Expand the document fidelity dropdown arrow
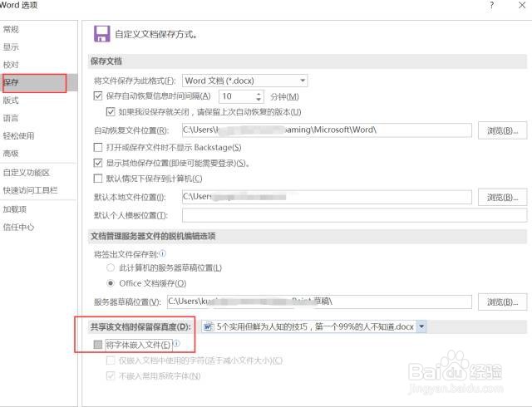 [x=421, y=326]
